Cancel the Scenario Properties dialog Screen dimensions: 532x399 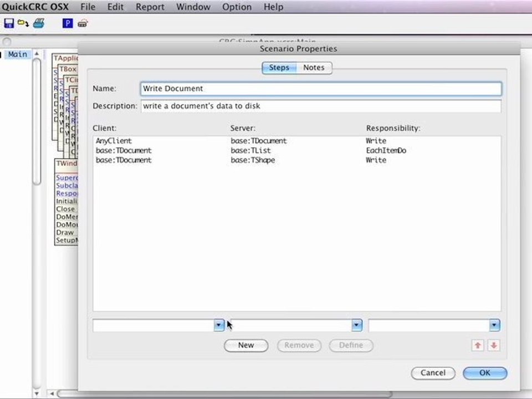pyautogui.click(x=433, y=373)
